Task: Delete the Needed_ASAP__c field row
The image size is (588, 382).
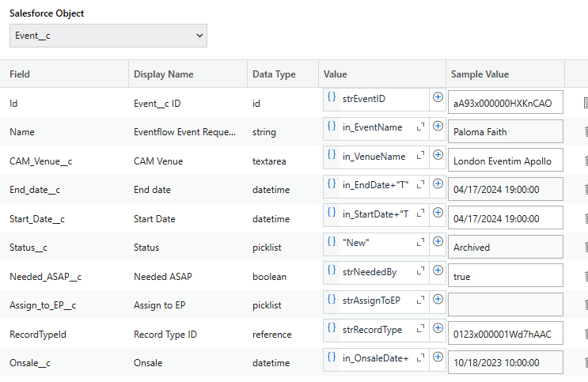Action: click(586, 276)
